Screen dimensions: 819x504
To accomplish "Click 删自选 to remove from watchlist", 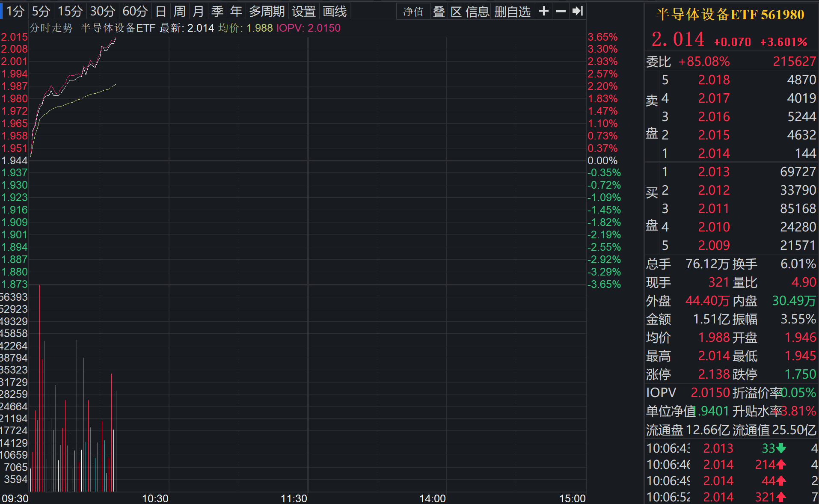I will pyautogui.click(x=512, y=12).
